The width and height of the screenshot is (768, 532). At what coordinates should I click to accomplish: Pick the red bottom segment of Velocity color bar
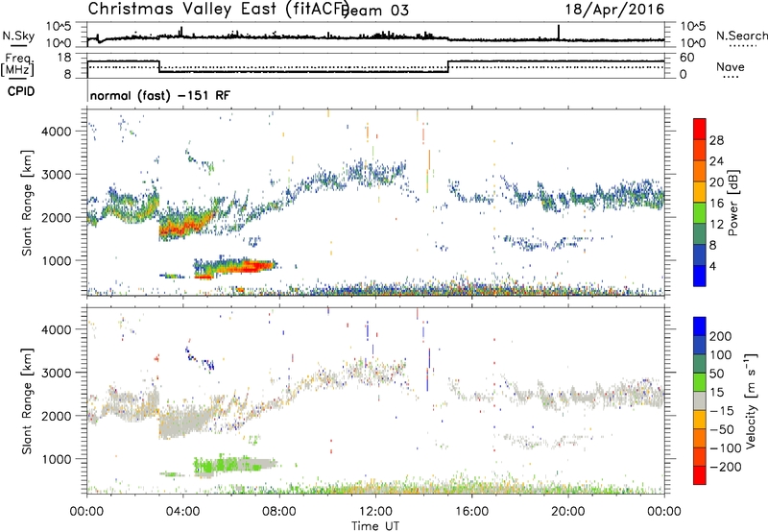click(x=700, y=475)
